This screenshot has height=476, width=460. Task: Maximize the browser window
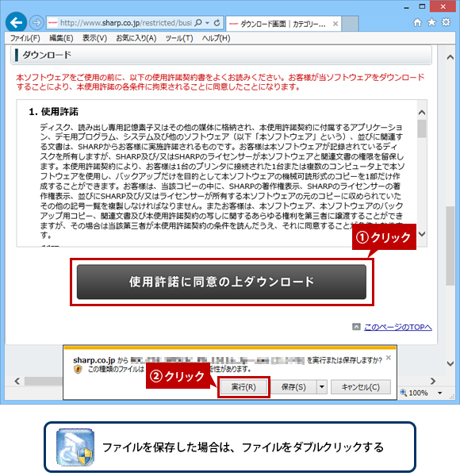click(x=422, y=6)
